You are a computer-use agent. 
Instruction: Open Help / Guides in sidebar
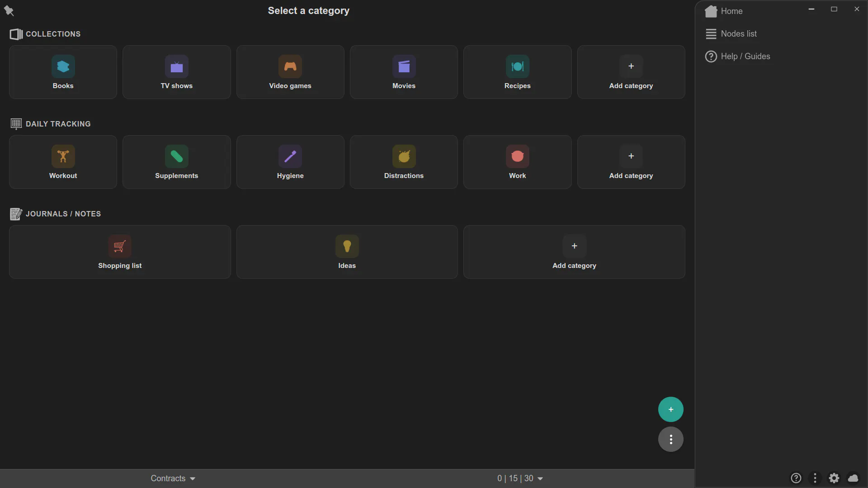click(738, 56)
